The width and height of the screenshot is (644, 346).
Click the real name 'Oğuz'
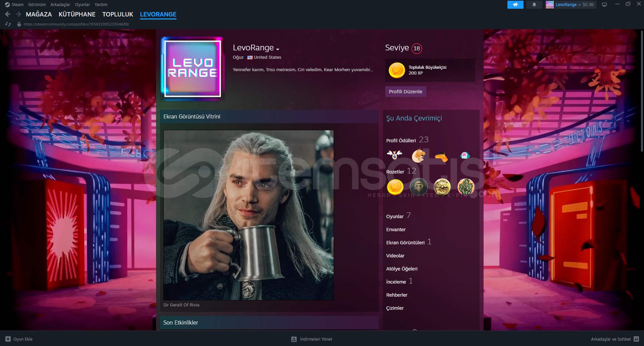pos(238,57)
